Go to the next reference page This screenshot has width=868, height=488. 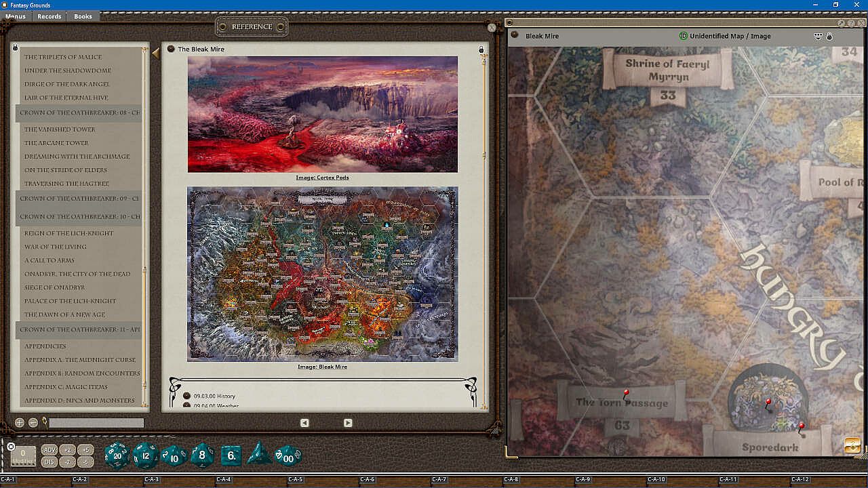[x=348, y=423]
